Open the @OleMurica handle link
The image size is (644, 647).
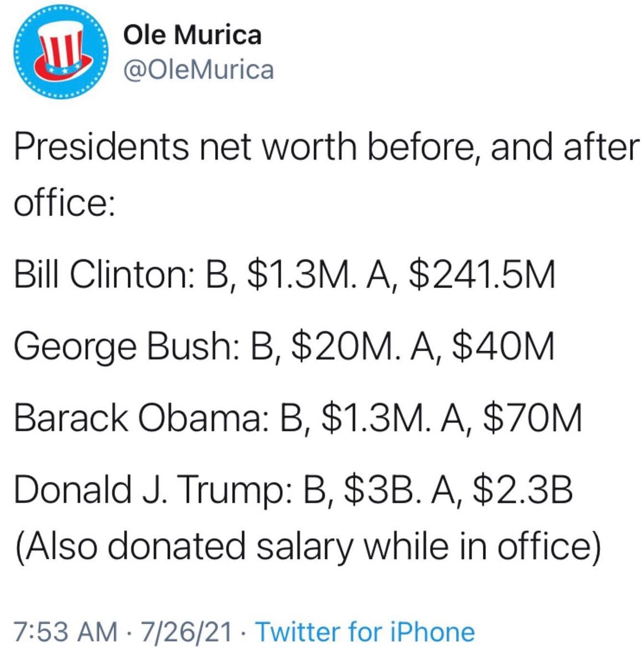tap(198, 70)
